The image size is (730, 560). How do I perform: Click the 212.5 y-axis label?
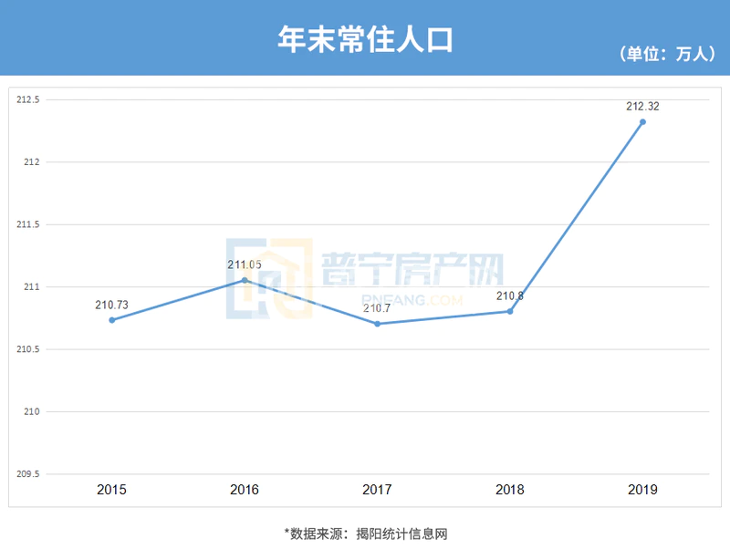coord(29,99)
